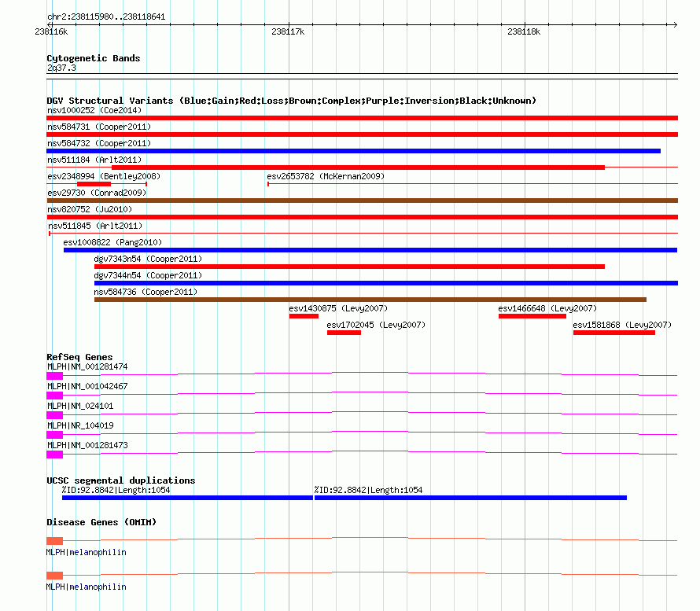This screenshot has width=700, height=611.
Task: Open the MLPH|NM_024101 transcript label
Action: click(80, 406)
